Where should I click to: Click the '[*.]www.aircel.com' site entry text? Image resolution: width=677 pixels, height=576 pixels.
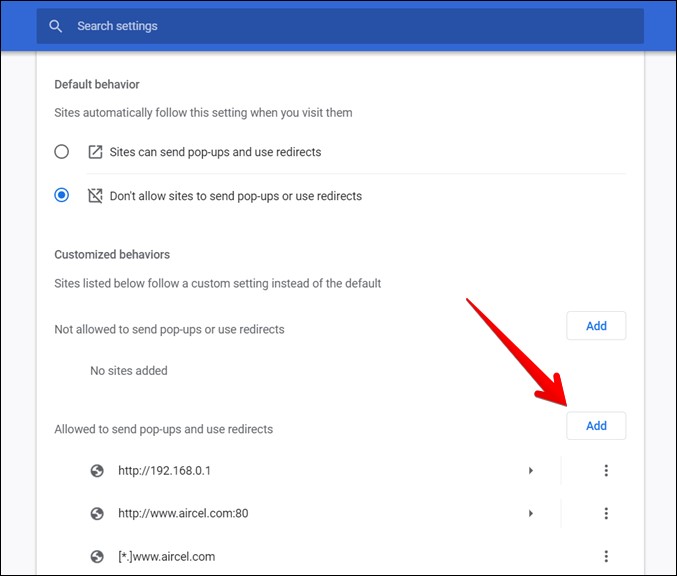pos(167,557)
